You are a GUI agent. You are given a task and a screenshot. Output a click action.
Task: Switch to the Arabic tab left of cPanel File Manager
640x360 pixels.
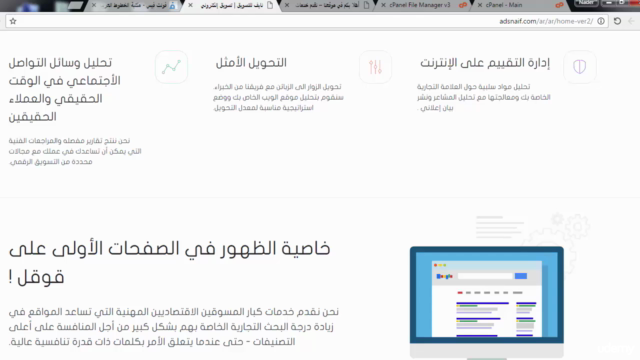coord(327,5)
